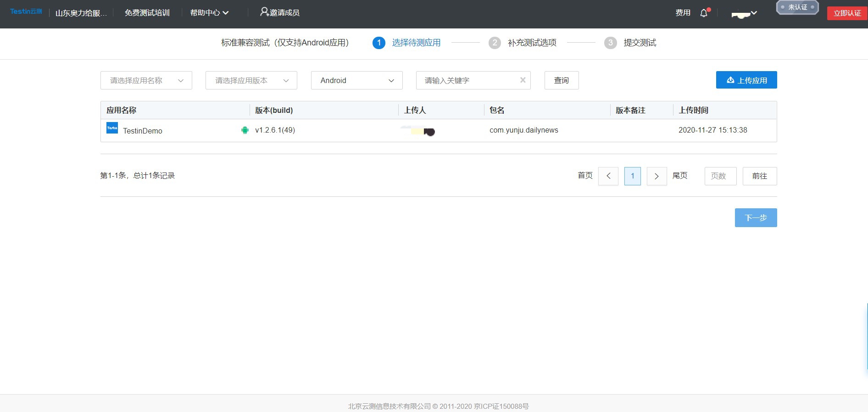
Task: Click the 立即认证 red button
Action: coord(847,13)
